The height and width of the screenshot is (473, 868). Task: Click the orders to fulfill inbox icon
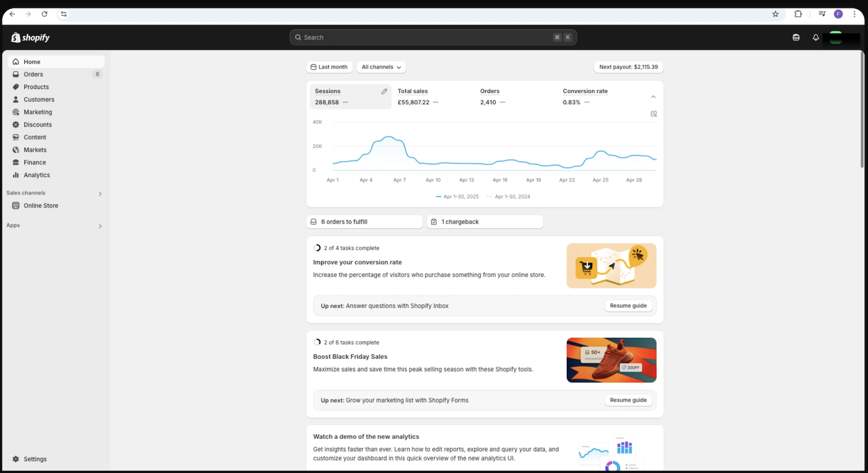click(314, 222)
